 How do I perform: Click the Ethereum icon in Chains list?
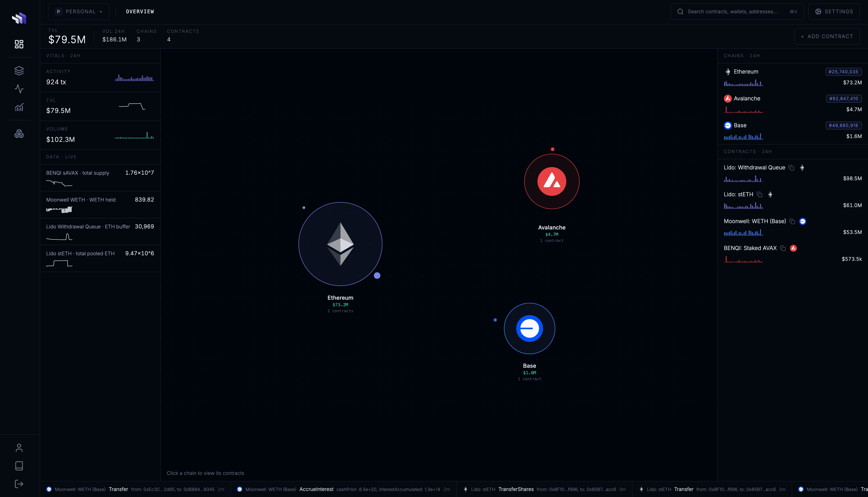tap(728, 72)
